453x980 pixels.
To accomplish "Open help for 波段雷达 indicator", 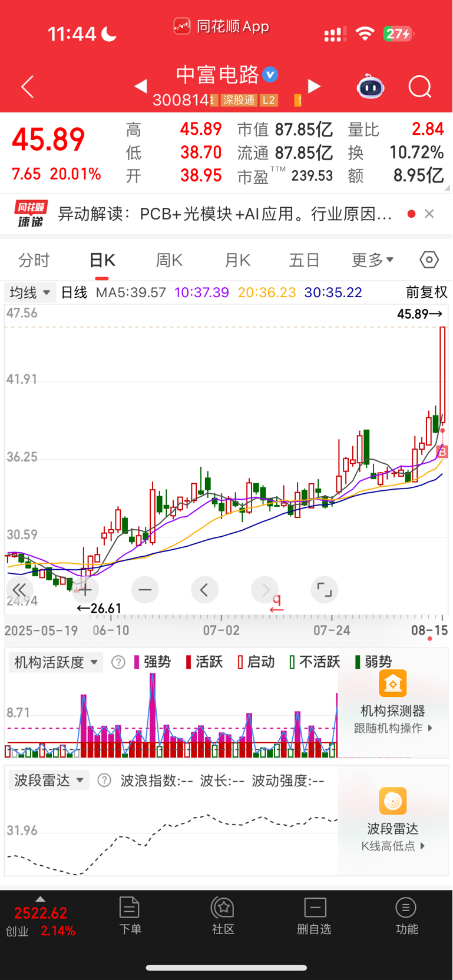I will click(x=104, y=780).
